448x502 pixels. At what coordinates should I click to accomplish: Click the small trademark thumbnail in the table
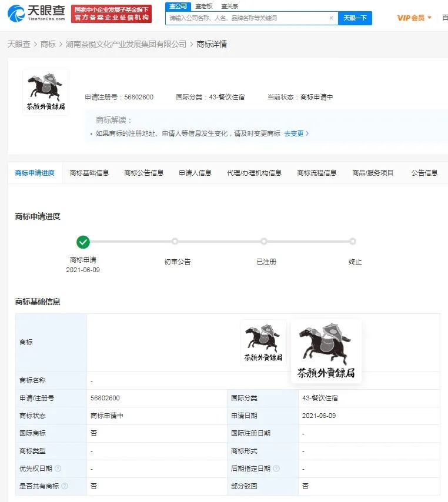(263, 343)
